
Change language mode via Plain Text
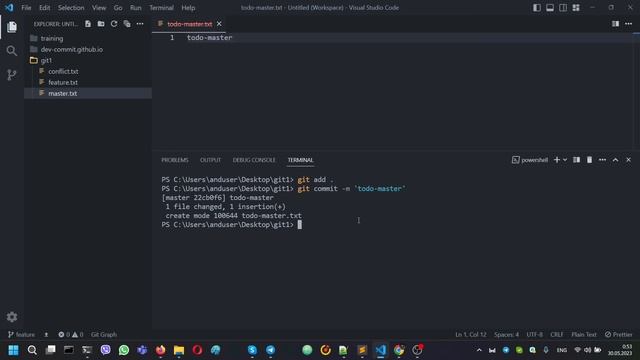coord(584,335)
